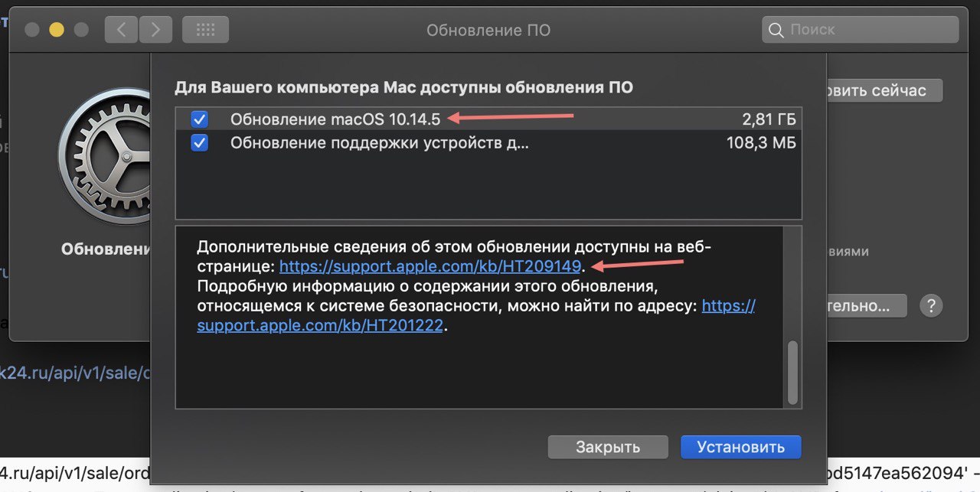Go back with the toolbar back arrow
Screen dimensions: 980x492
click(120, 30)
